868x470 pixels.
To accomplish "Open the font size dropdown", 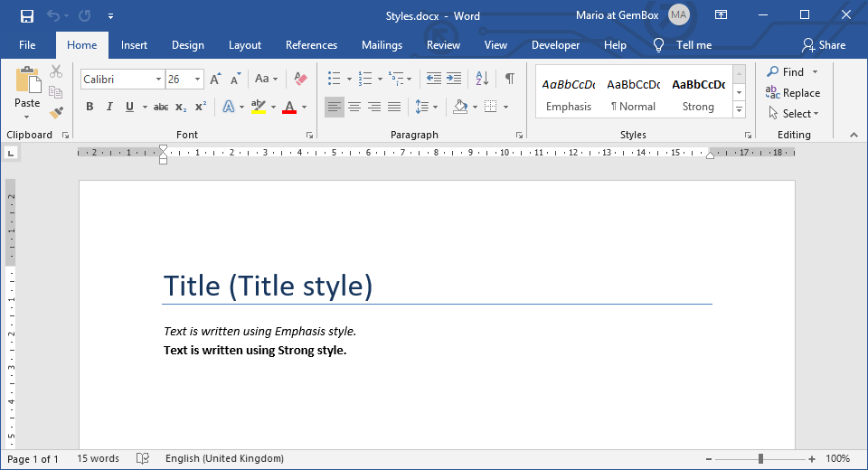I will click(197, 80).
